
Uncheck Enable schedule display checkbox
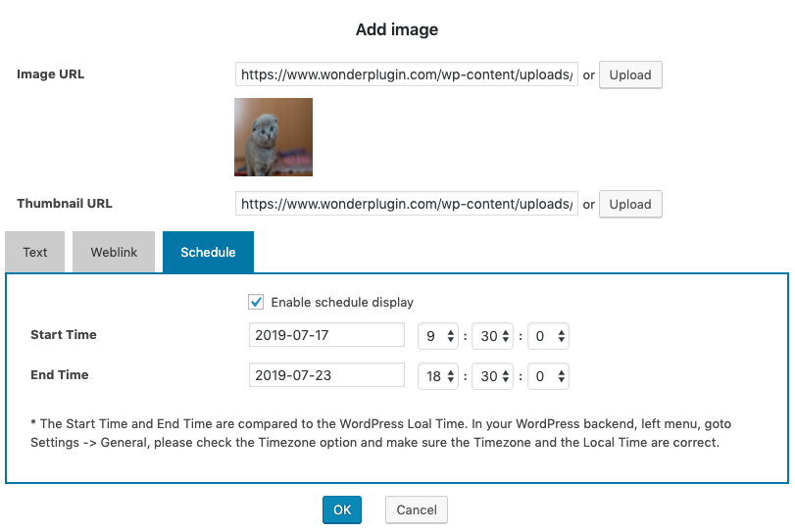point(256,302)
